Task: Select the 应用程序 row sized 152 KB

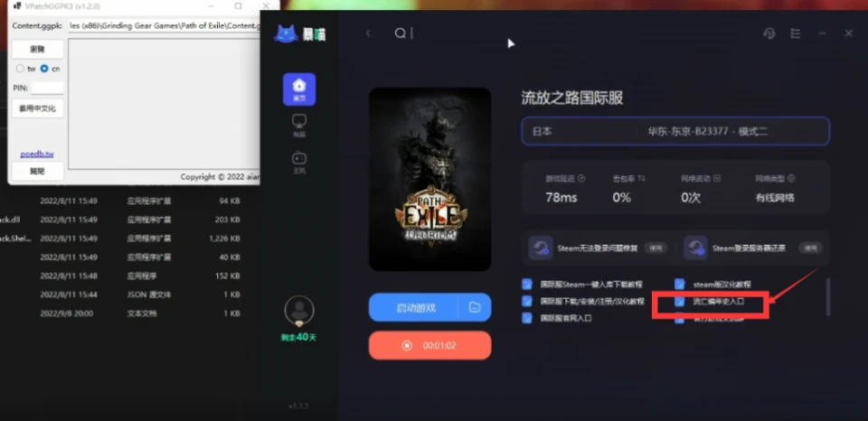Action: [120, 276]
